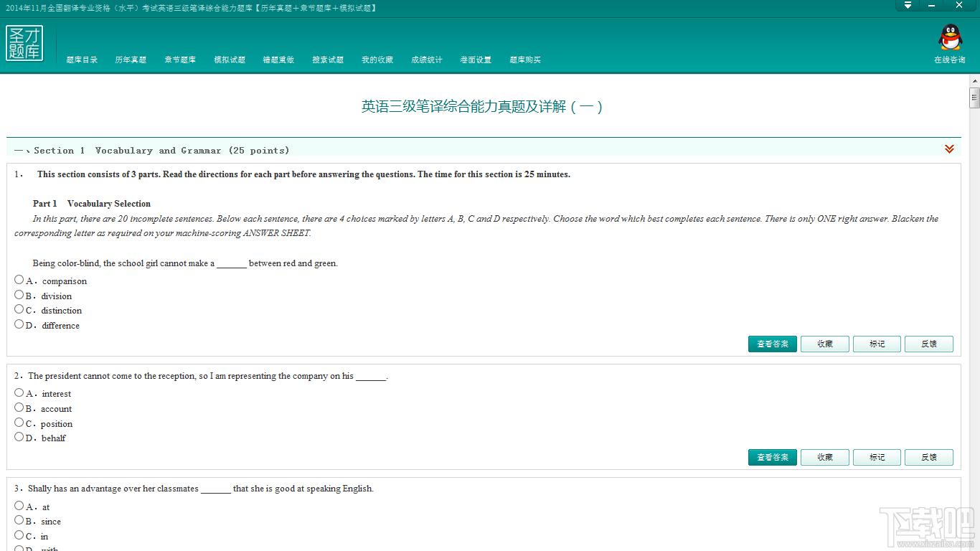This screenshot has width=980, height=551.
Task: Click 反馈 button for question 1
Action: pyautogui.click(x=929, y=344)
